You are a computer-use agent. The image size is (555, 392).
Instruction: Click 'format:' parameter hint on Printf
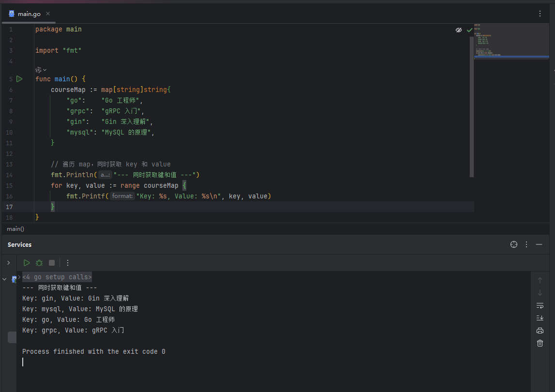tap(122, 196)
